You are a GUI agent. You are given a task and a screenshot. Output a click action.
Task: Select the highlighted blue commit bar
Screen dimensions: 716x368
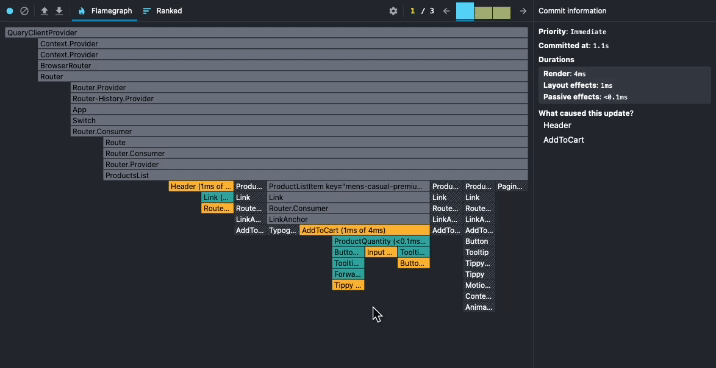tap(465, 11)
